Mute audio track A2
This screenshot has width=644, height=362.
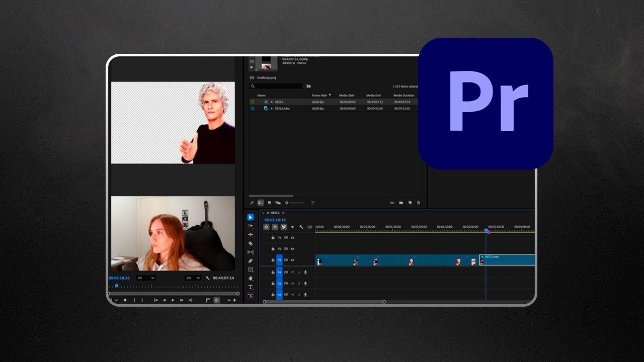pyautogui.click(x=292, y=283)
